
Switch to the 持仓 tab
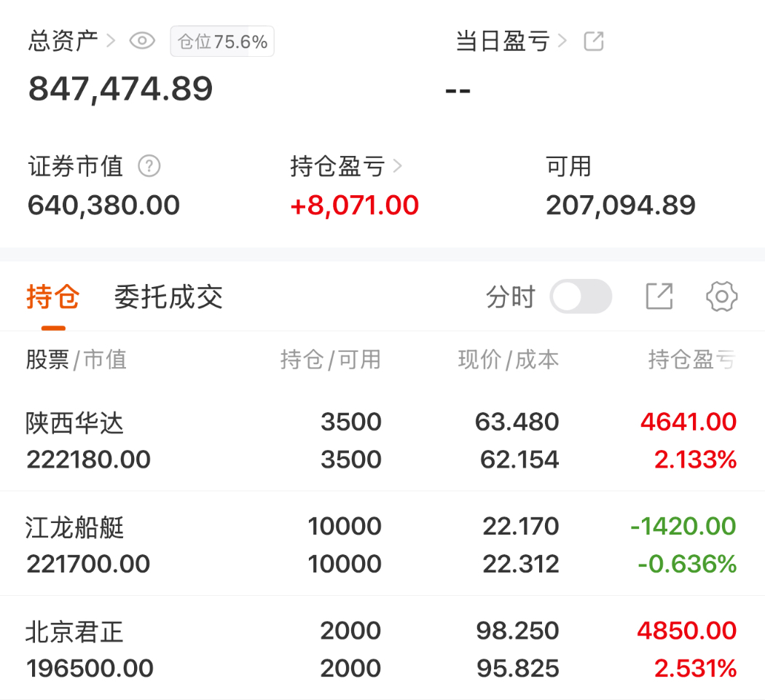pos(52,296)
